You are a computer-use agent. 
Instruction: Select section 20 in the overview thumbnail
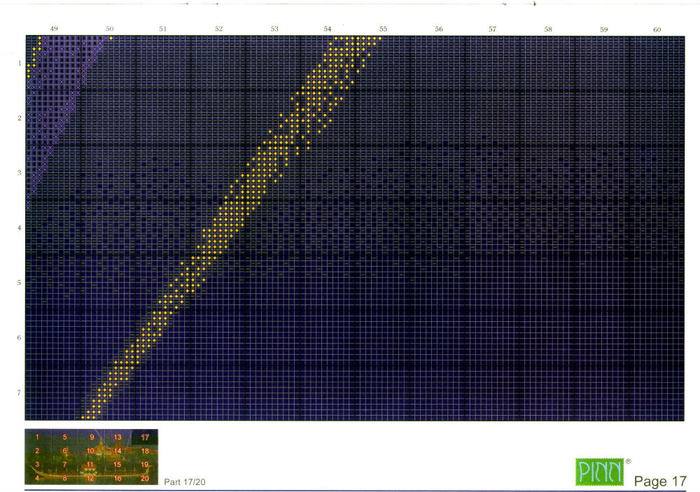145,478
